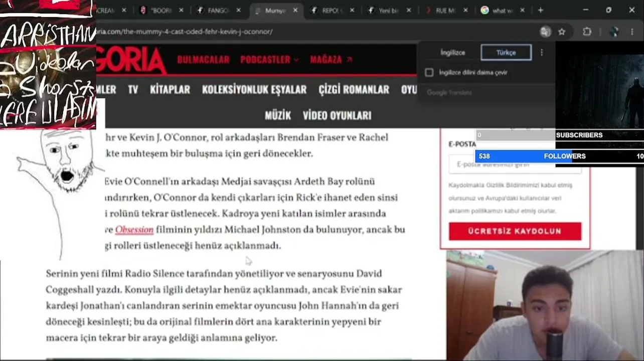644x361 pixels.
Task: Click the Google Translate icon in address bar
Action: [x=545, y=32]
